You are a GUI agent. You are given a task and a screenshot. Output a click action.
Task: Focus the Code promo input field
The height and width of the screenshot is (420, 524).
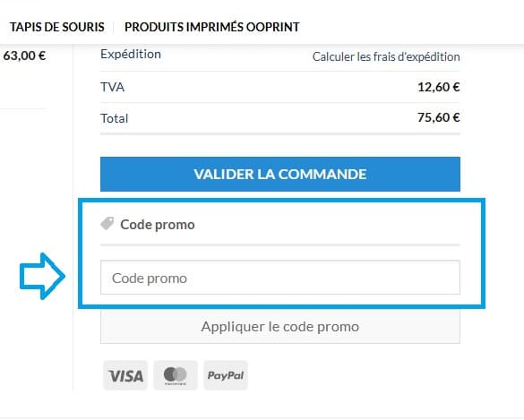pyautogui.click(x=280, y=278)
